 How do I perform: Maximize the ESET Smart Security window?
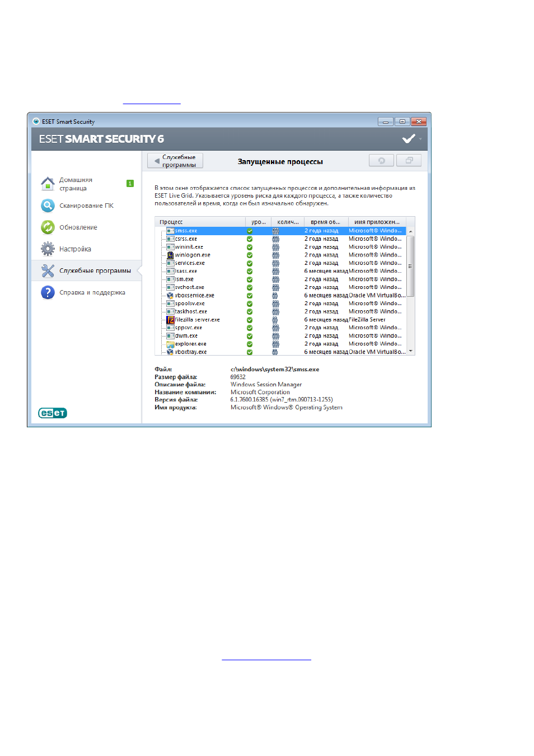(402, 122)
